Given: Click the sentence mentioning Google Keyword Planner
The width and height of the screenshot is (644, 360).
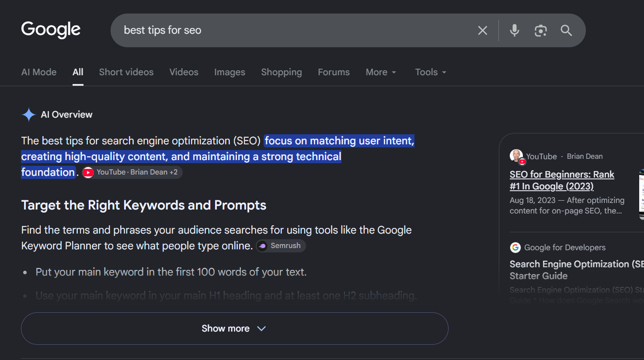Looking at the screenshot, I should click(x=216, y=238).
